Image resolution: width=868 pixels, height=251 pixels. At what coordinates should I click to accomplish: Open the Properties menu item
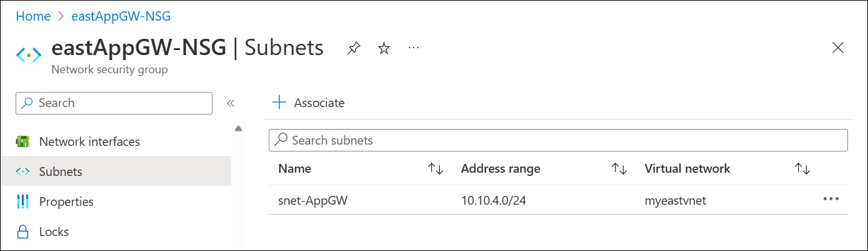click(x=66, y=202)
